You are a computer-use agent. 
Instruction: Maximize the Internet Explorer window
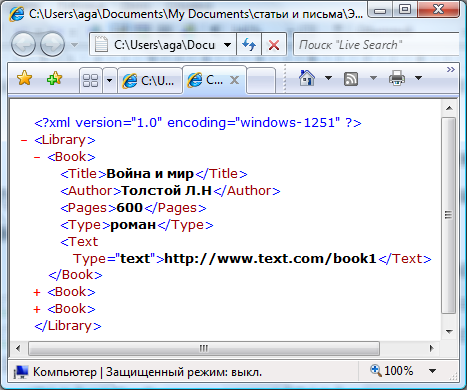[x=405, y=9]
